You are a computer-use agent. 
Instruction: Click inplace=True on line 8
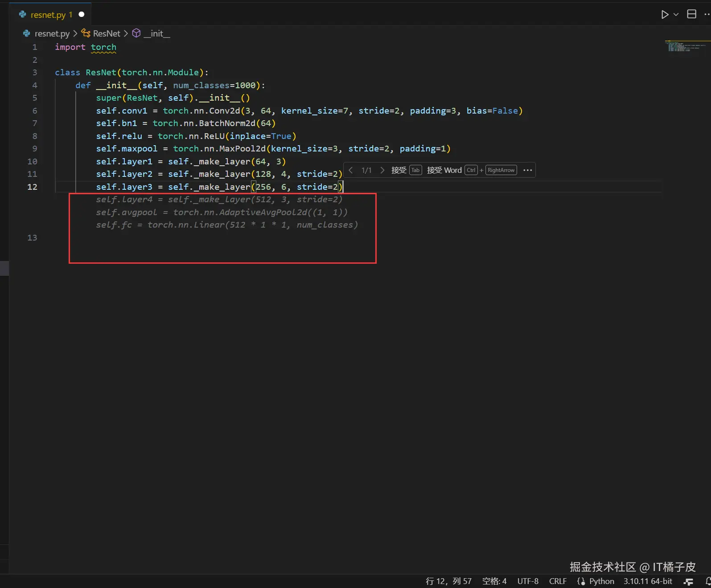pos(260,136)
